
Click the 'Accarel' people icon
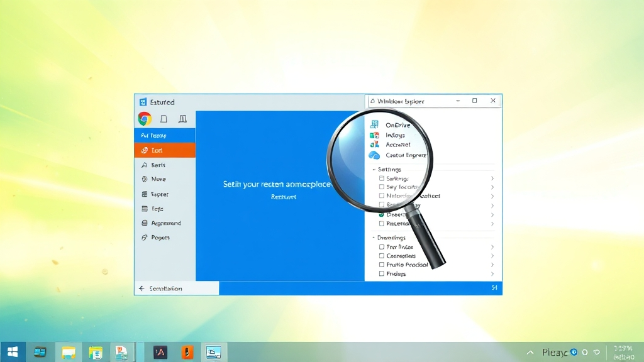point(374,145)
